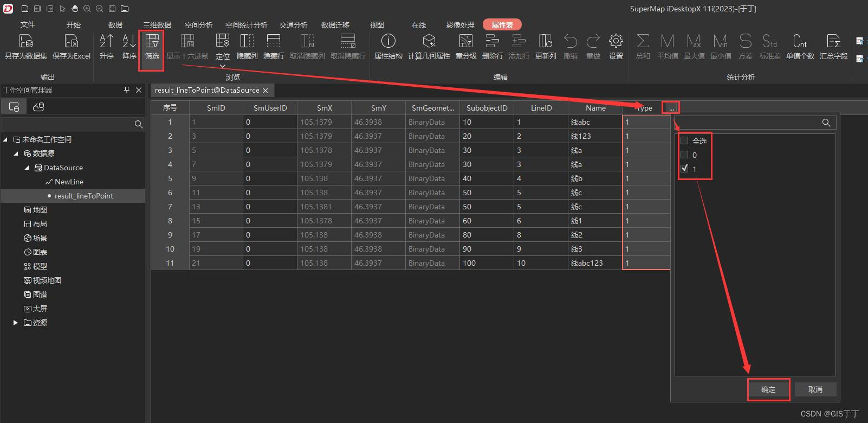Click the Save as dataset icon

click(26, 41)
